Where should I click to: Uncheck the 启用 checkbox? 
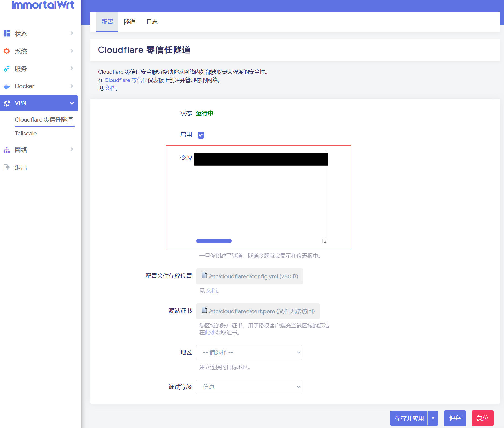pos(201,135)
